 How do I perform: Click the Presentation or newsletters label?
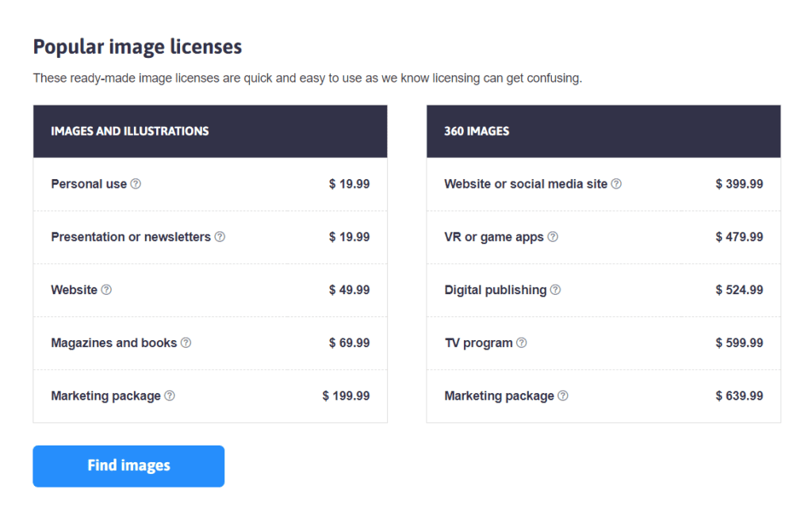(131, 237)
